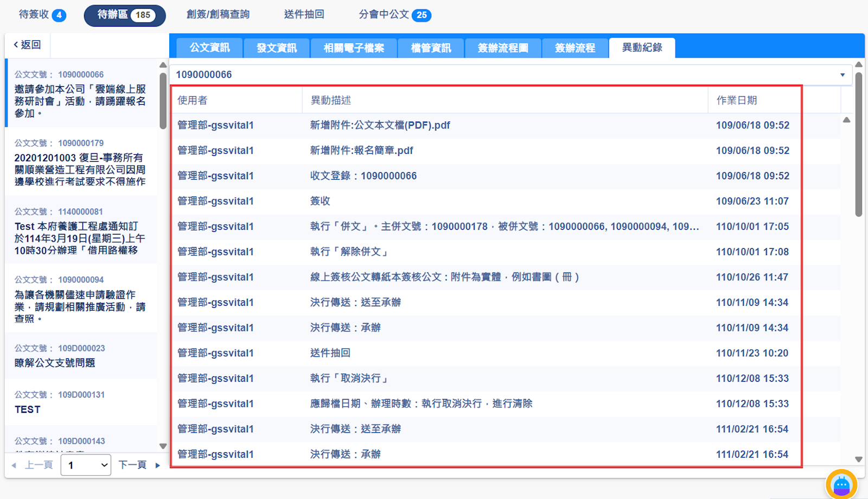Open the 簽辦流程圖 tab
Screen dimensions: 868x499
[x=502, y=48]
